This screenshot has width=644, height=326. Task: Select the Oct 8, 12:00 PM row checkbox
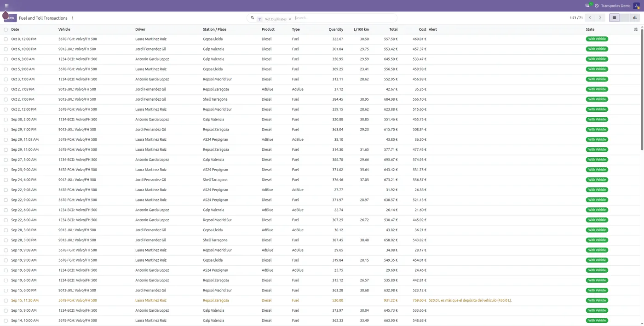[6, 39]
